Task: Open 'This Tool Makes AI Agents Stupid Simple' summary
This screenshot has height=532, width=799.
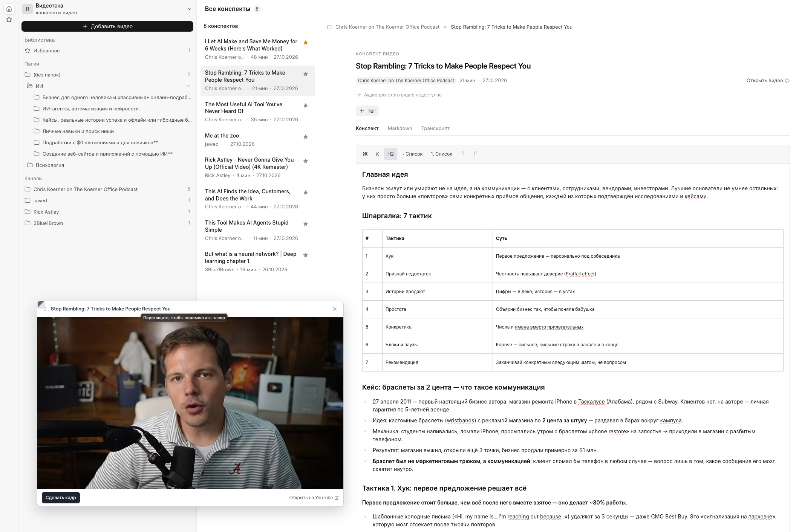Action: tap(257, 230)
